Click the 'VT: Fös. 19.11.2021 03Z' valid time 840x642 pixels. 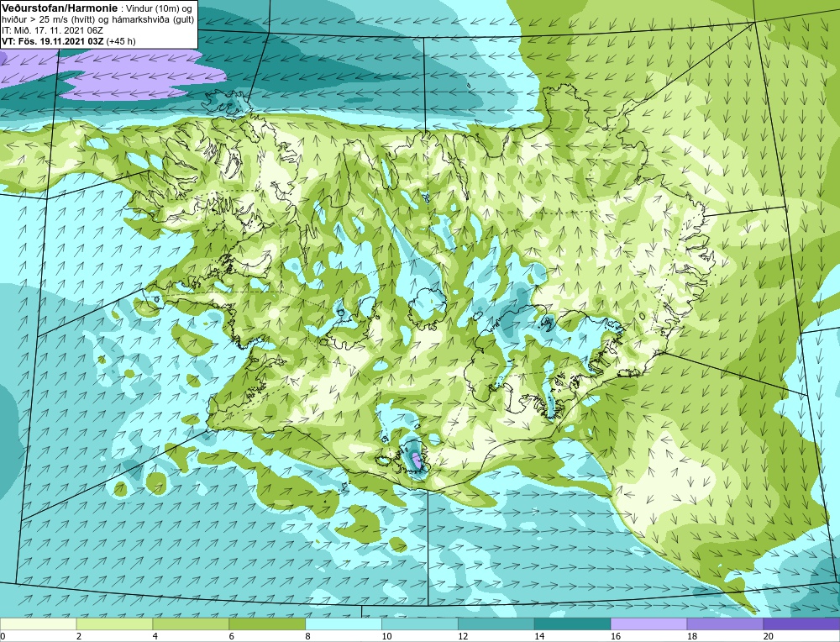click(x=53, y=40)
